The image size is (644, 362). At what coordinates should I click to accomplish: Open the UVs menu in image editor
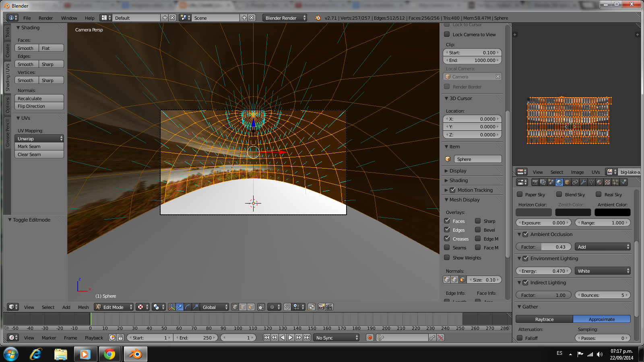[x=595, y=172]
